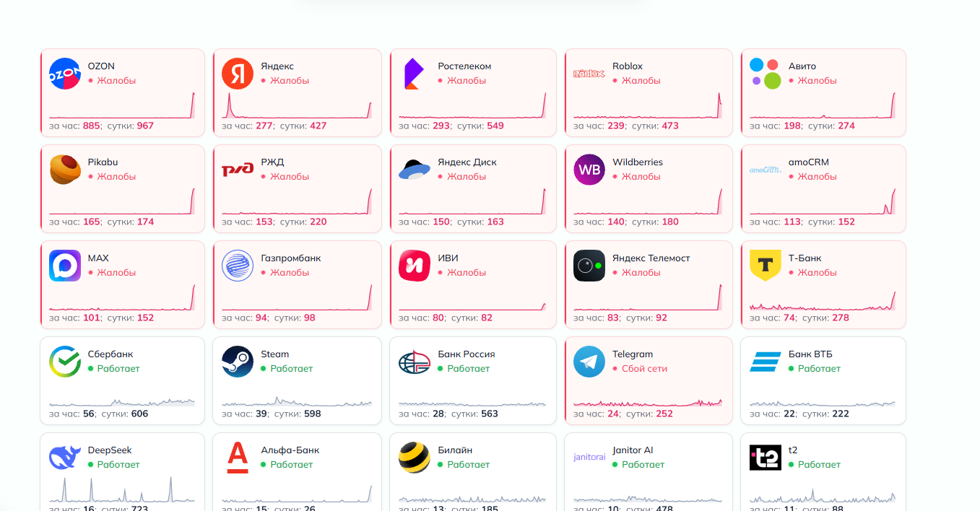Open the Билайн striped ball icon
Image resolution: width=980 pixels, height=511 pixels.
tap(415, 458)
